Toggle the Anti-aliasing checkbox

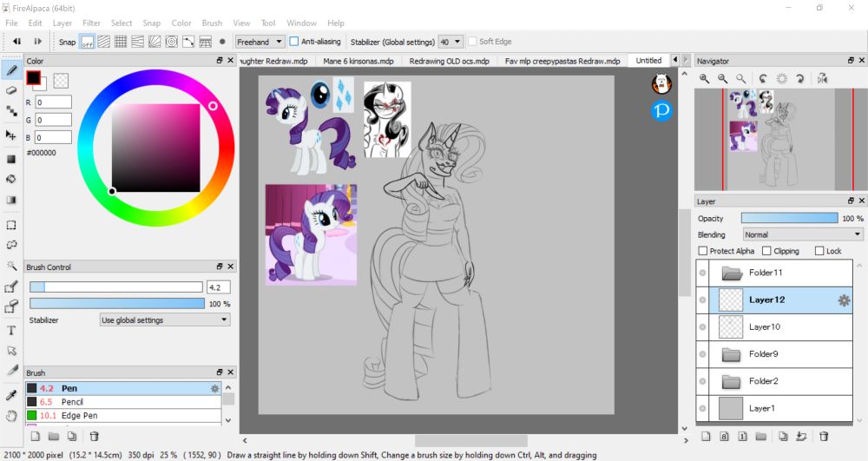click(x=294, y=42)
